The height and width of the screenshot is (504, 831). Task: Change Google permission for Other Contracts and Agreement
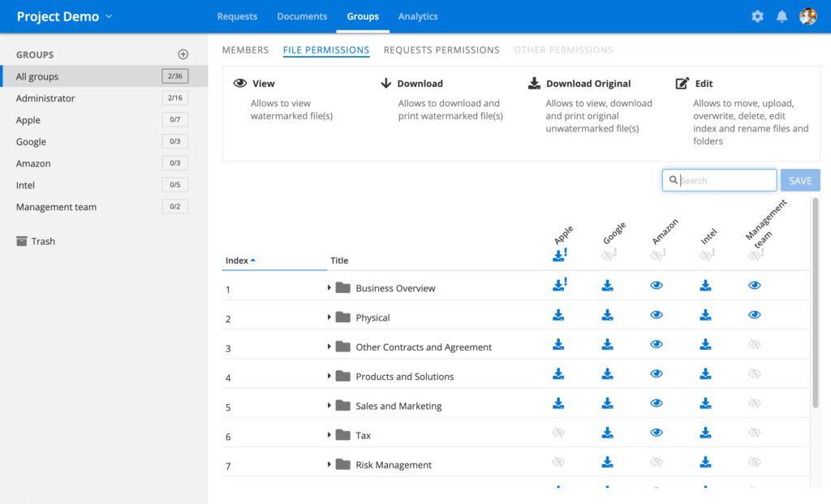[607, 344]
